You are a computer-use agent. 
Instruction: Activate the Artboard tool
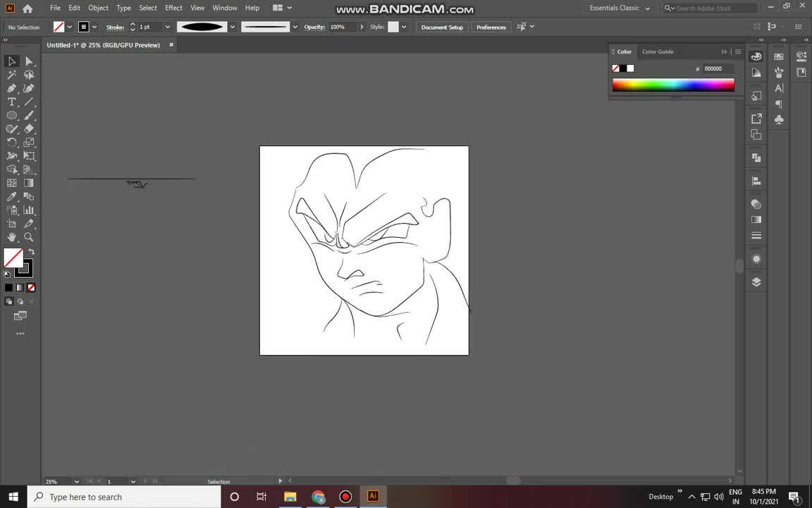(11, 224)
